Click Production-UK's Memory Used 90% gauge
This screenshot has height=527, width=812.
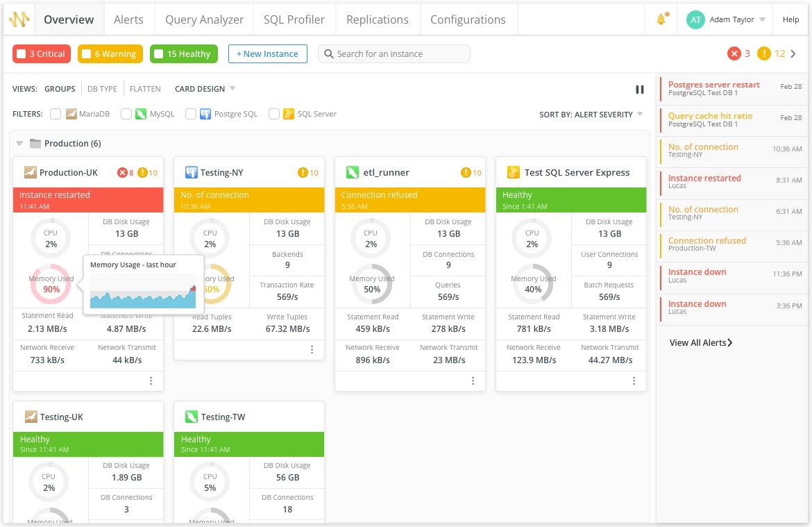(x=51, y=284)
